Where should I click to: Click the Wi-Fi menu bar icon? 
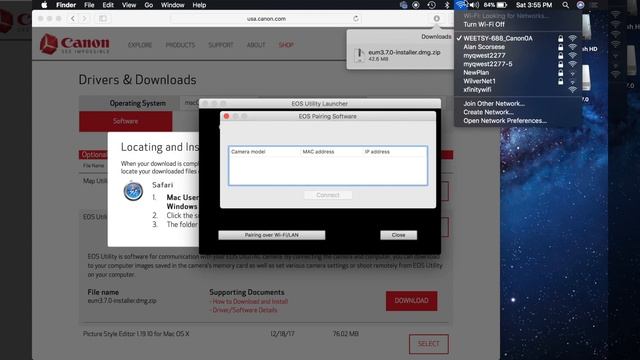(x=461, y=5)
